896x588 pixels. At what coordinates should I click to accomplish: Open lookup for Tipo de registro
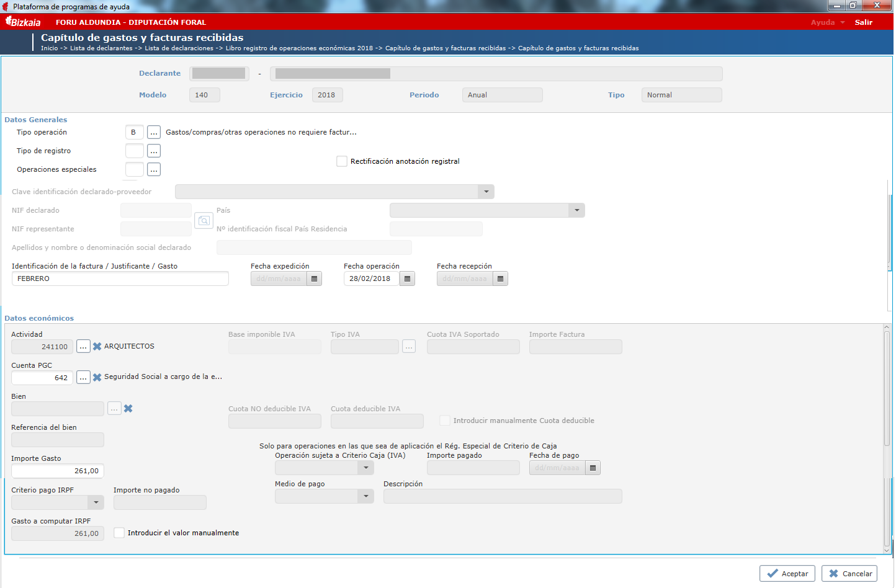(x=154, y=151)
